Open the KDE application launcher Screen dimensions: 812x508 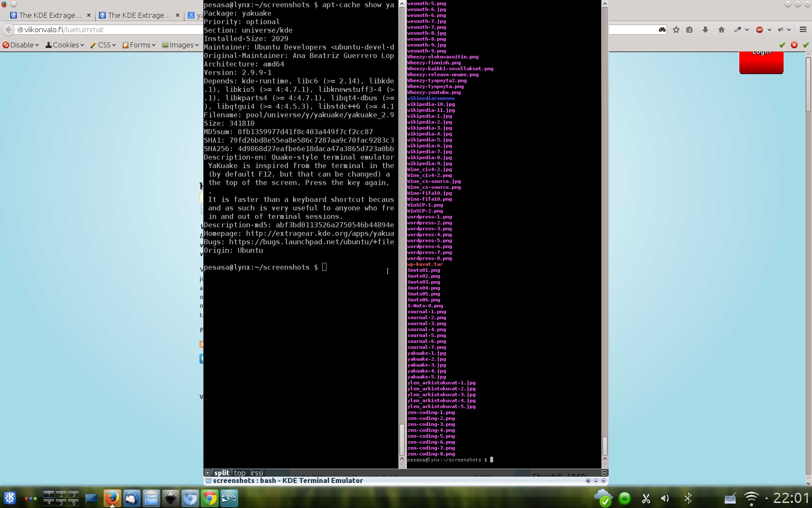(x=10, y=498)
